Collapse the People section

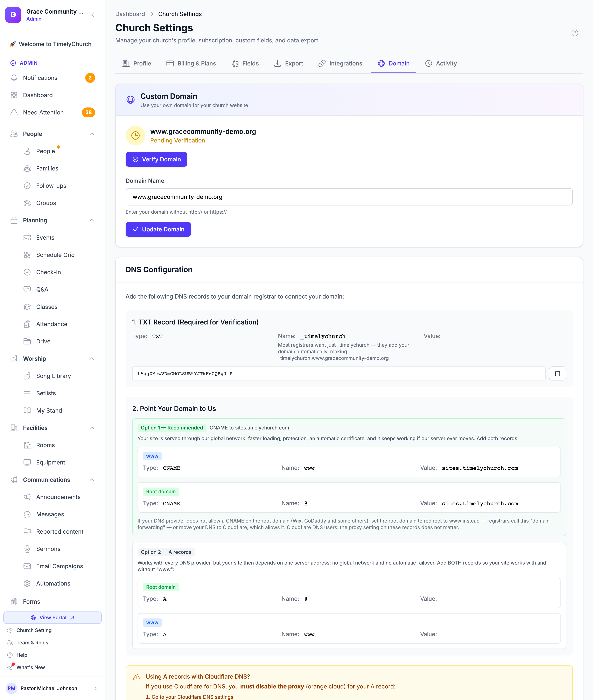click(92, 134)
